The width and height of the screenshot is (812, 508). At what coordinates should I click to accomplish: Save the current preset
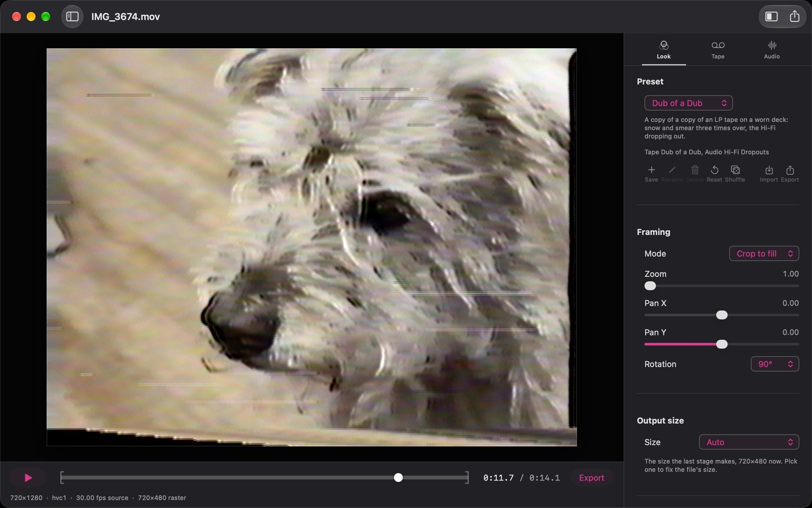click(651, 173)
